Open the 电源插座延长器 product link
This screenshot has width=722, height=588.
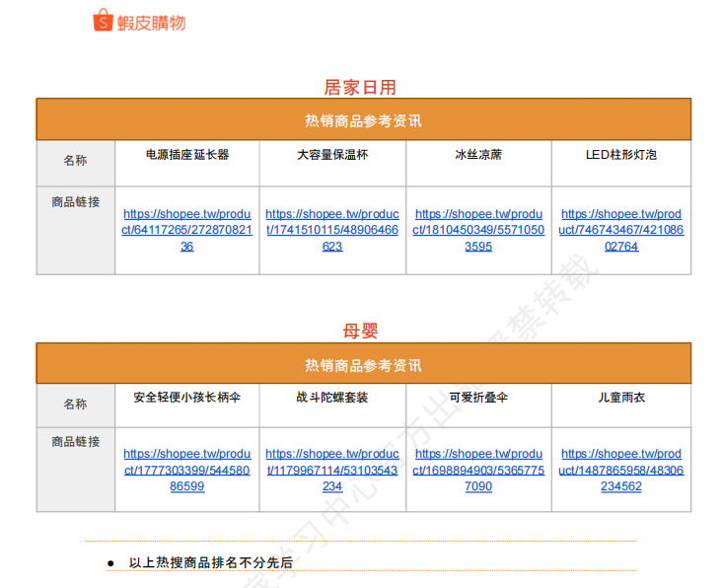click(187, 230)
